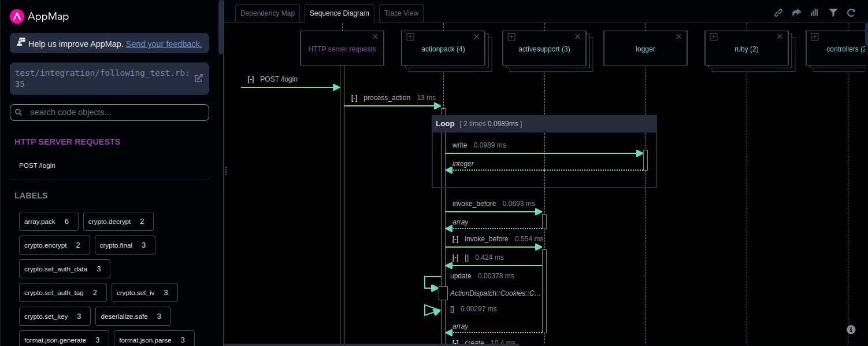The height and width of the screenshot is (346, 868).
Task: Switch to the Dependency Map tab
Action: [x=268, y=13]
